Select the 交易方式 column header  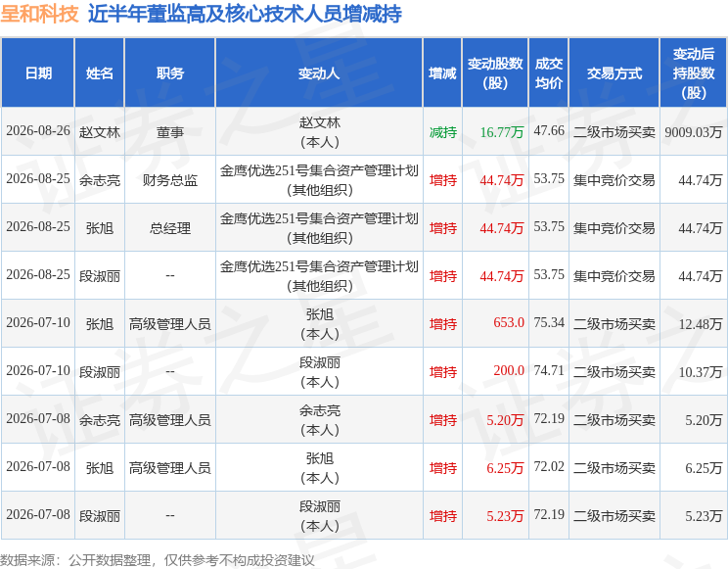tap(614, 73)
